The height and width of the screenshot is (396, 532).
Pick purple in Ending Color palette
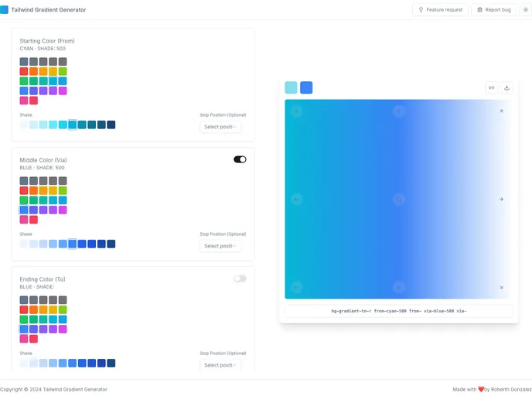[x=53, y=329]
